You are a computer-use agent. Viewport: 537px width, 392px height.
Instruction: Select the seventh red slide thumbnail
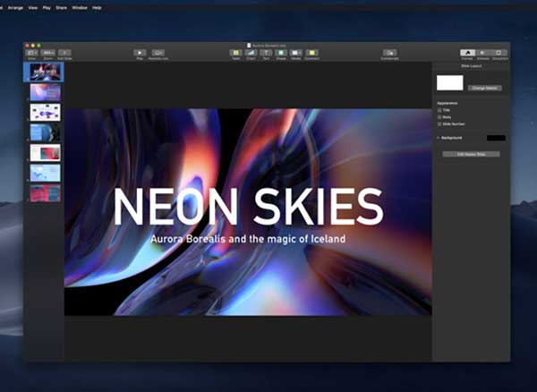coord(46,193)
